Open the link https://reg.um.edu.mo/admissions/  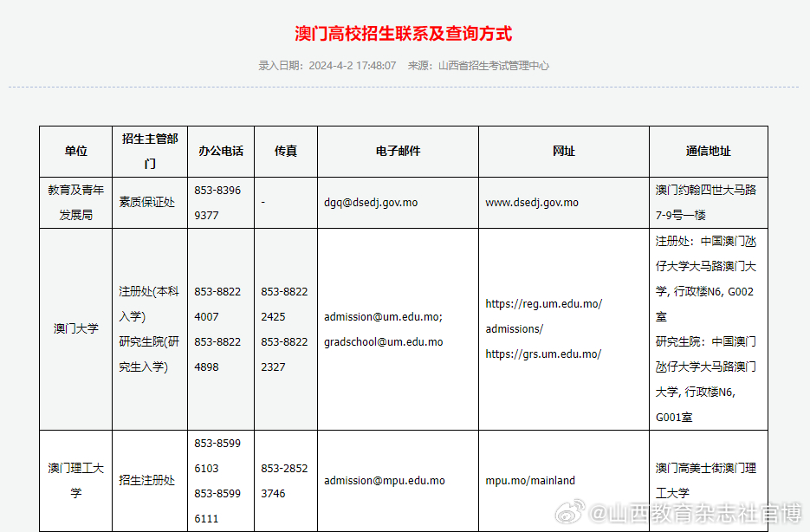[x=543, y=316]
